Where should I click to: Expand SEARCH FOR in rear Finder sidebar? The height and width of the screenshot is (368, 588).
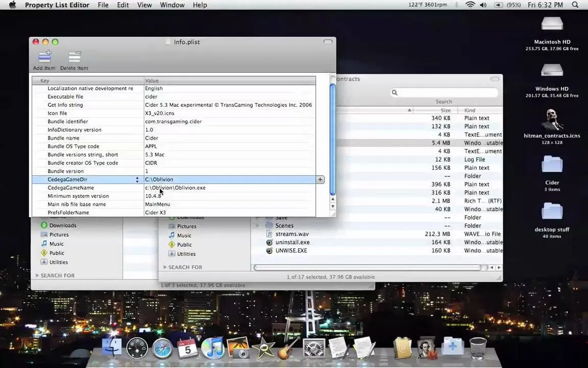[x=37, y=275]
